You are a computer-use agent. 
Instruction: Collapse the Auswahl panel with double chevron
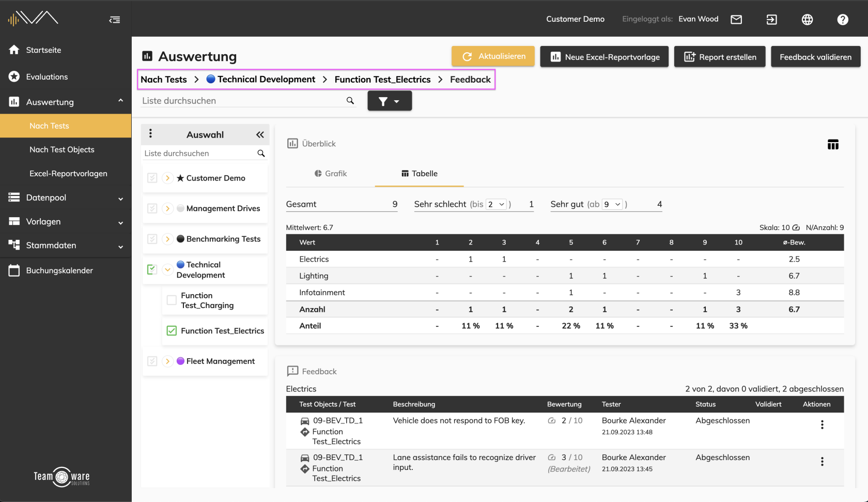coord(260,135)
